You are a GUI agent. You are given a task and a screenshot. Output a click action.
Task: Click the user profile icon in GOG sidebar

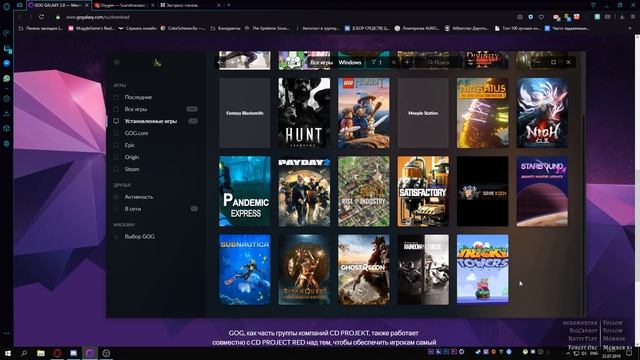(x=157, y=62)
